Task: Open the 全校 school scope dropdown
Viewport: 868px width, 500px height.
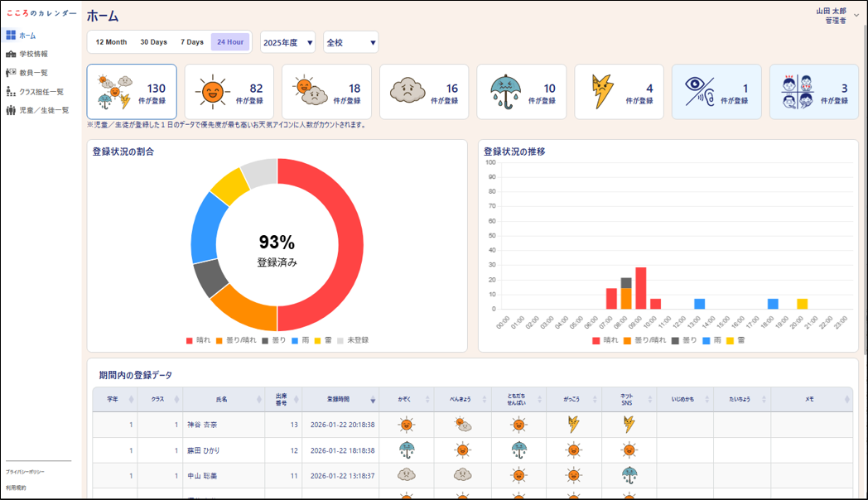Action: pos(350,42)
